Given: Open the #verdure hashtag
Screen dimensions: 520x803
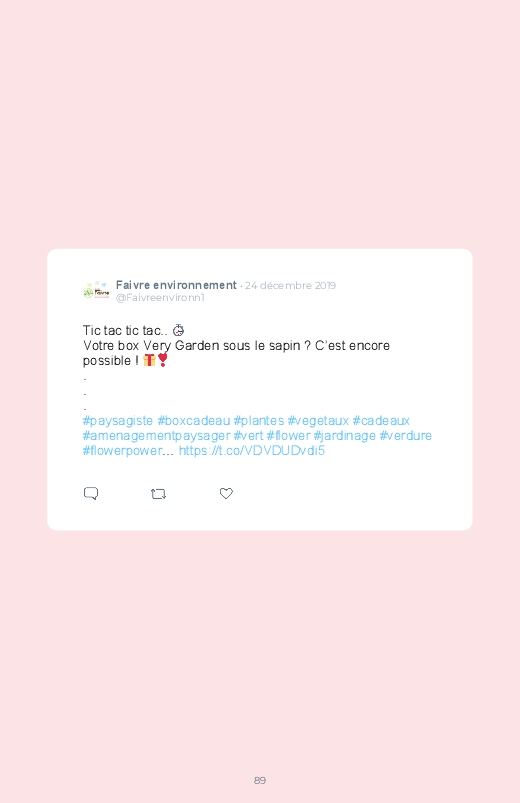Looking at the screenshot, I should [x=405, y=436].
